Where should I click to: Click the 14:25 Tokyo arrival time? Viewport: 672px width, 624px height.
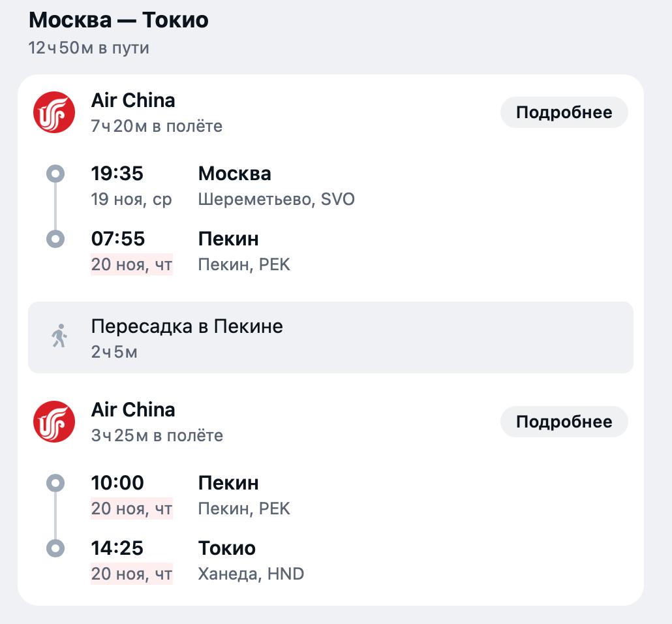(117, 548)
